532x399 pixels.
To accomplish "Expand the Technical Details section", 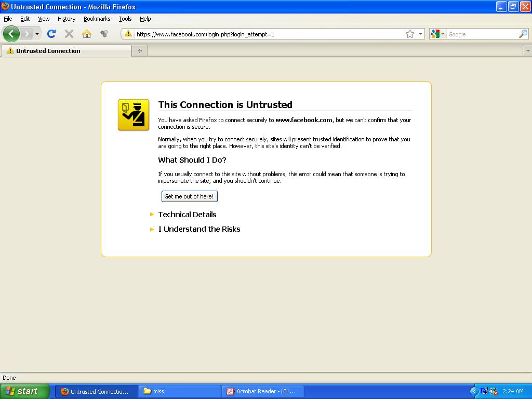I will 187,215.
